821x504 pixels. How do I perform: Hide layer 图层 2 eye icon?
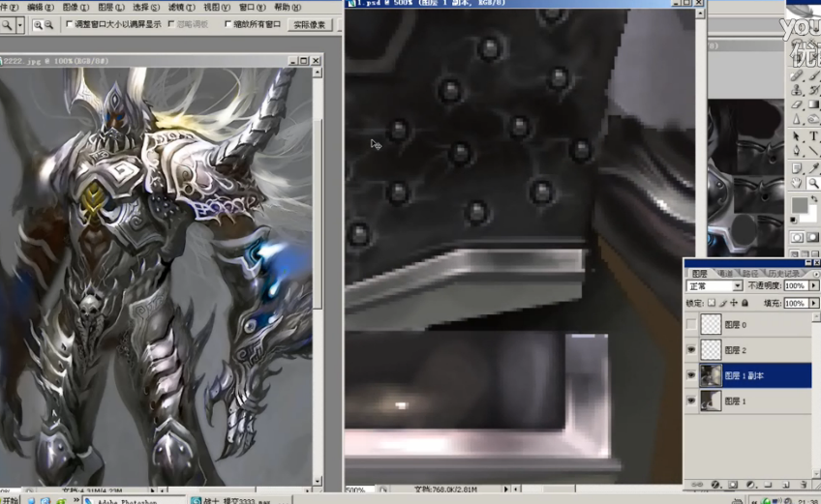pos(691,350)
